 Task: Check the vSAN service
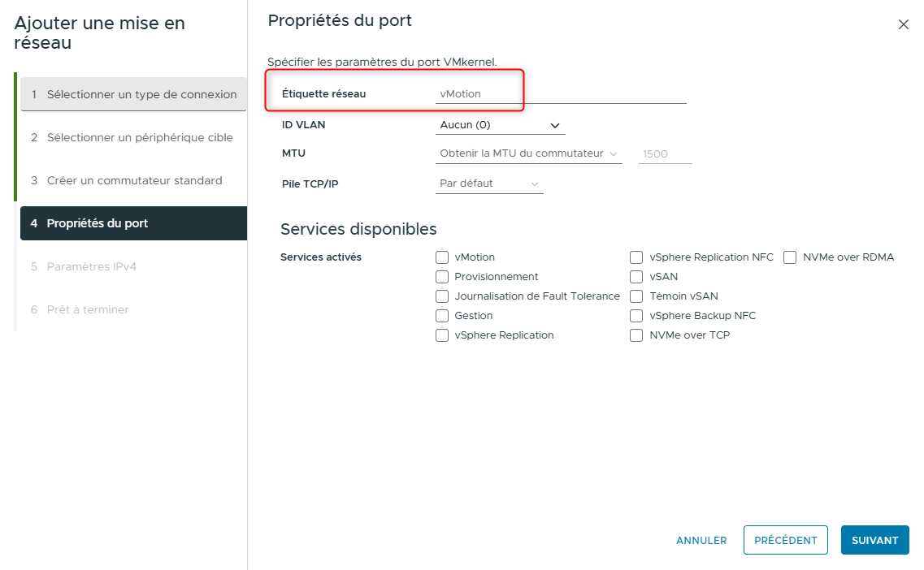point(636,276)
